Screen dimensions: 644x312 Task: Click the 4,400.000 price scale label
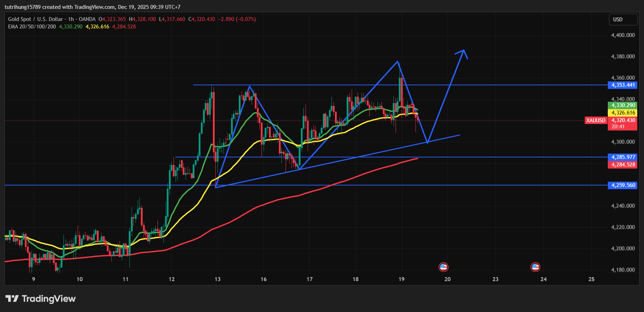coord(623,35)
